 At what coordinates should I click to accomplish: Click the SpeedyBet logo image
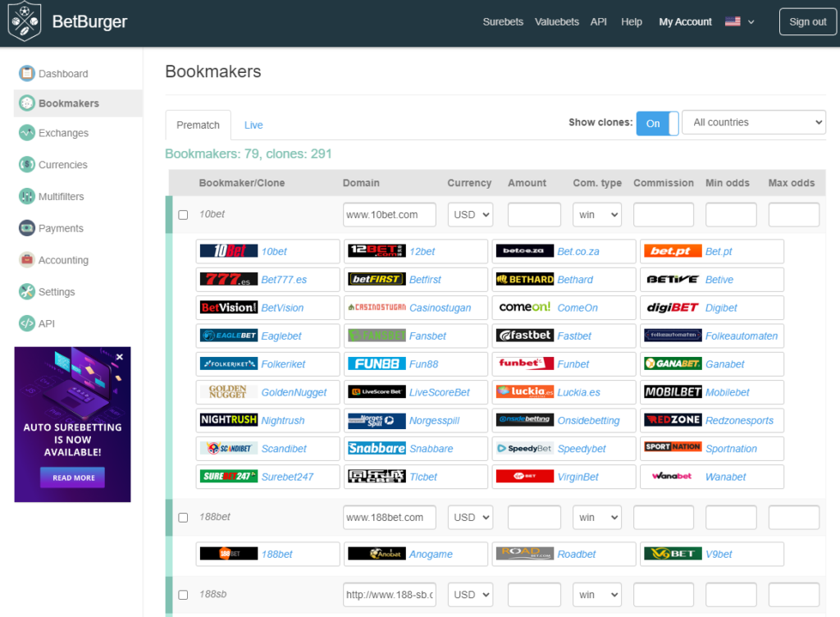[525, 448]
